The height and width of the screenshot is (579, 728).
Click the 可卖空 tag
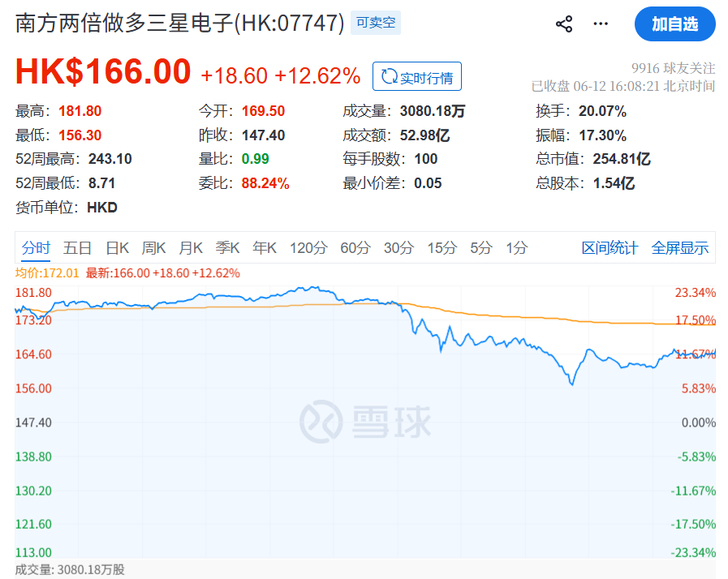click(376, 23)
